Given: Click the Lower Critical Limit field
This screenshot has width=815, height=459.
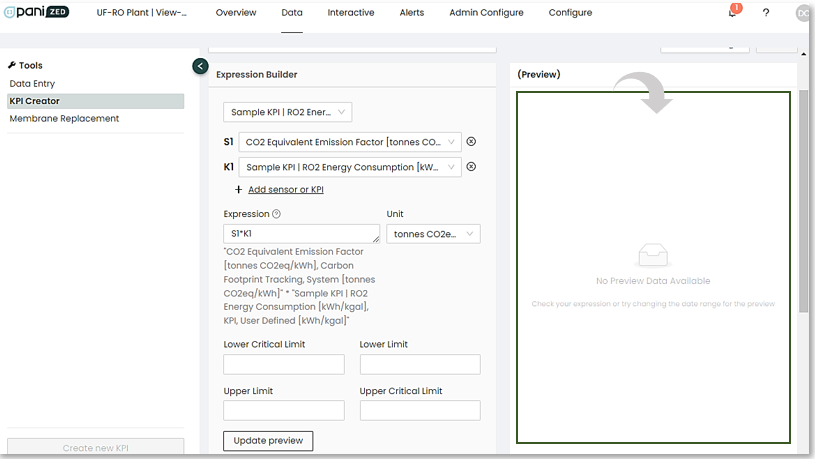Looking at the screenshot, I should tap(284, 364).
